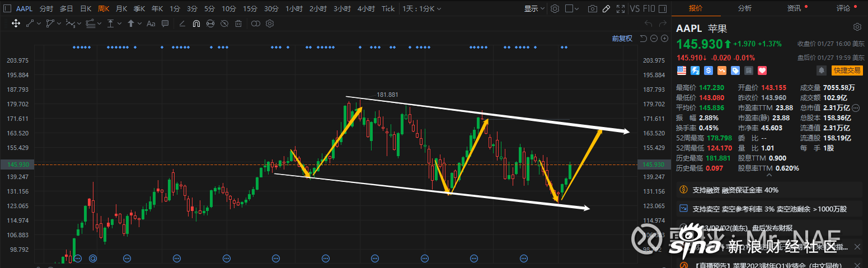The height and width of the screenshot is (268, 868).
Task: Open the 显示 display dropdown
Action: [x=534, y=9]
